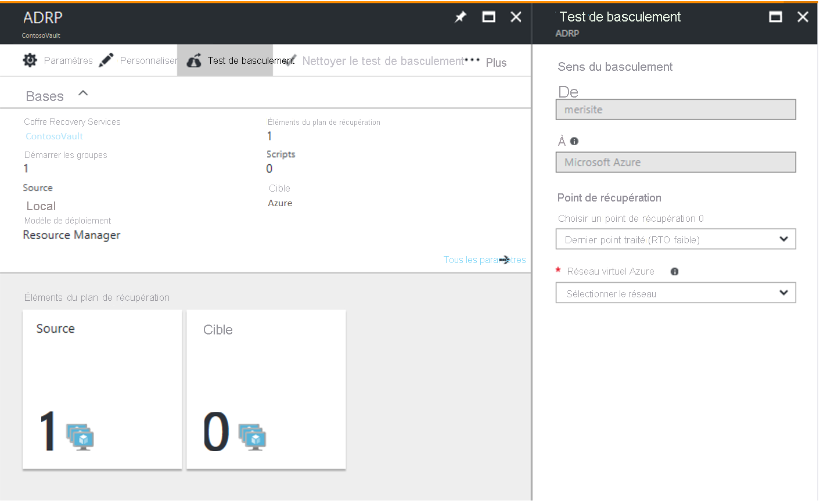This screenshot has width=820, height=504.
Task: Open the Source tile
Action: pyautogui.click(x=102, y=389)
